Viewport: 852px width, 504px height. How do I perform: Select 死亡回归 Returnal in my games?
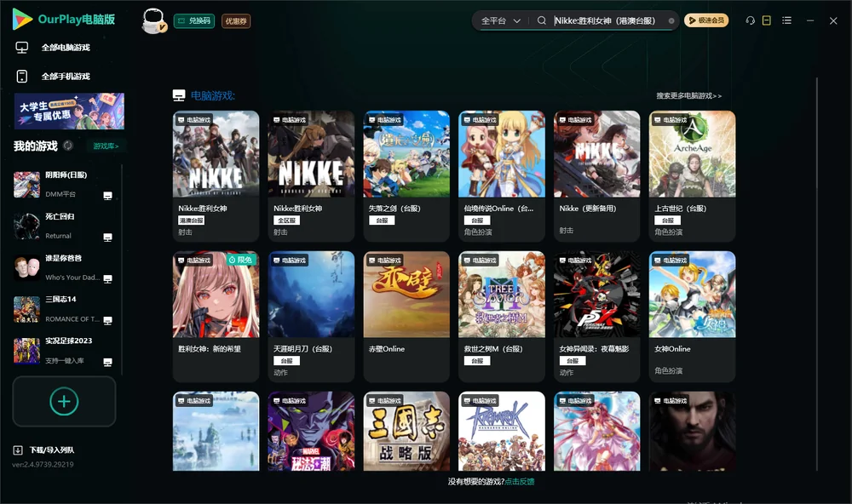click(x=63, y=226)
